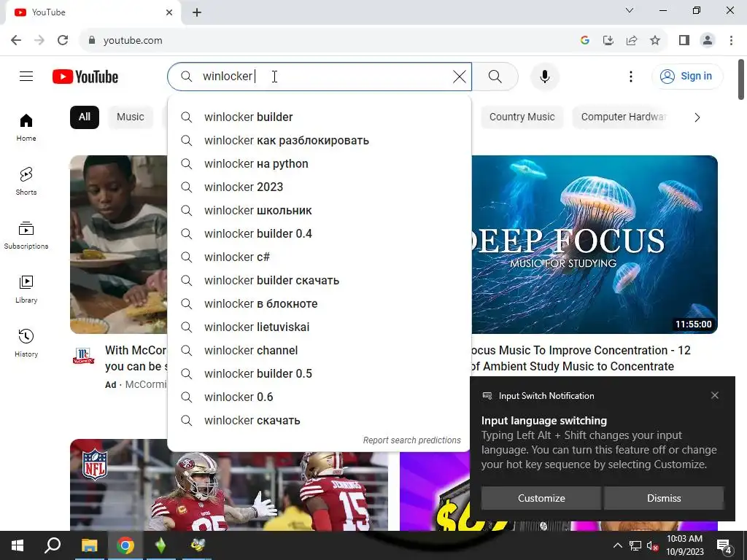Viewport: 747px width, 560px height.
Task: Choose suggestion "winlocker 0.6"
Action: coord(320,397)
